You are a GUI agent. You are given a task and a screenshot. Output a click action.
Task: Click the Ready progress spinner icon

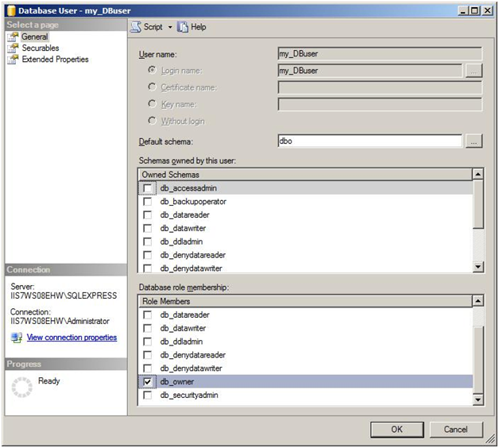pyautogui.click(x=22, y=387)
